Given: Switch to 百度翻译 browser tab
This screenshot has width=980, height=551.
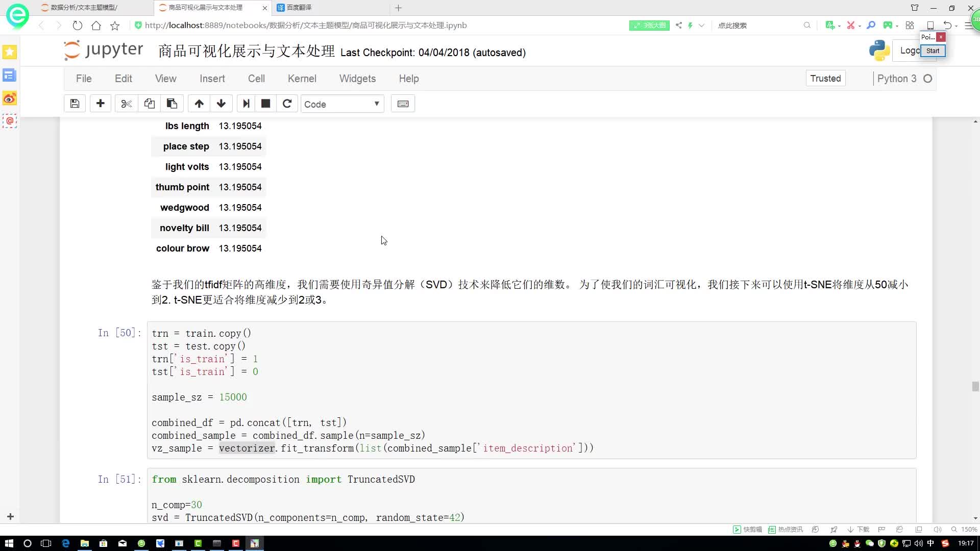Looking at the screenshot, I should click(x=299, y=8).
